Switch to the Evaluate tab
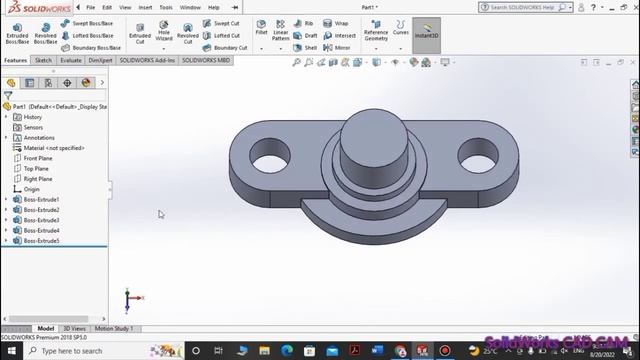The width and height of the screenshot is (640, 360). [x=71, y=60]
